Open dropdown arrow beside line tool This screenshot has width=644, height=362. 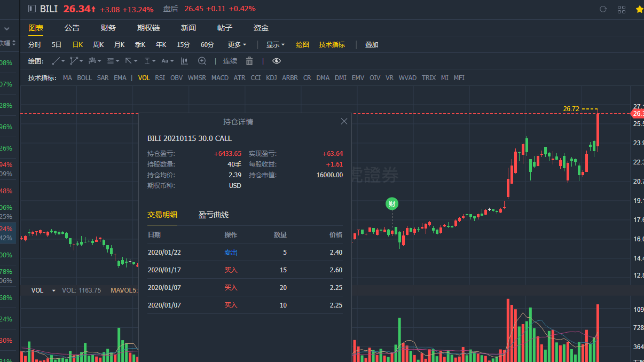(x=63, y=61)
